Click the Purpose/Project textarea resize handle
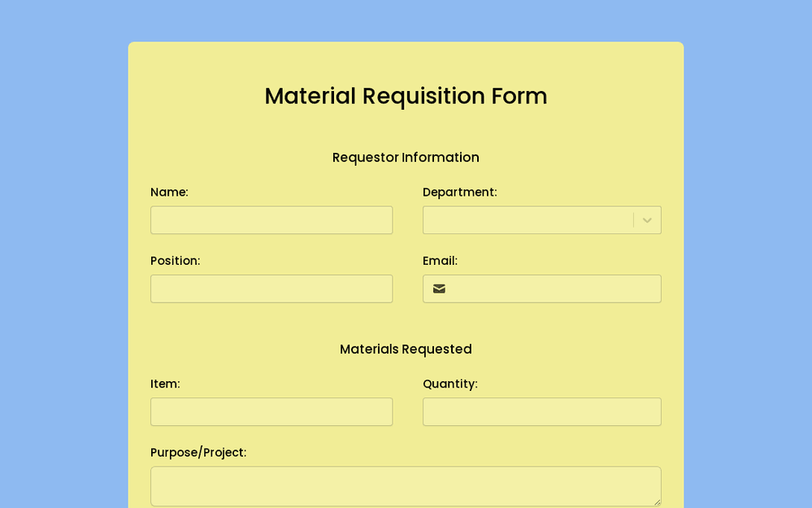 click(656, 501)
